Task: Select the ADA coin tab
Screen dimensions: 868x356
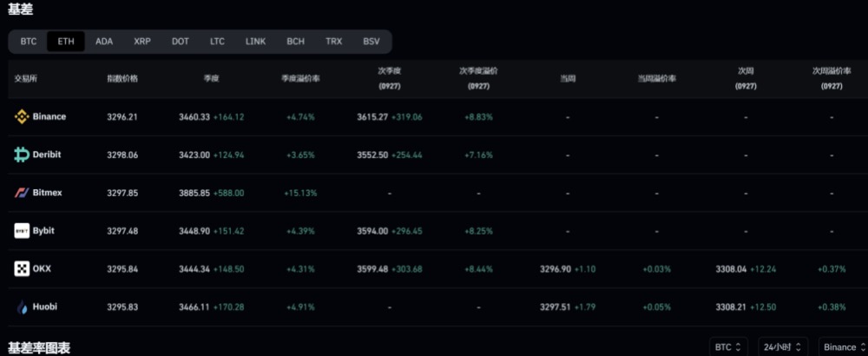Action: (x=104, y=41)
